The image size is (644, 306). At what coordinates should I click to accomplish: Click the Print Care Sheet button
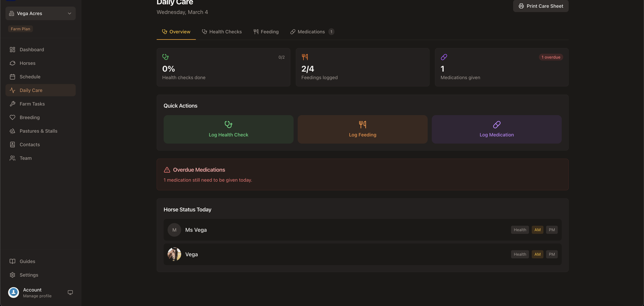tap(540, 6)
